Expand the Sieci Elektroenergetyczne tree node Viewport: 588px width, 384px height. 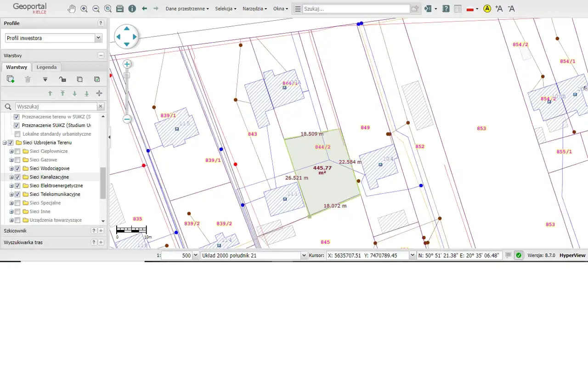point(11,186)
